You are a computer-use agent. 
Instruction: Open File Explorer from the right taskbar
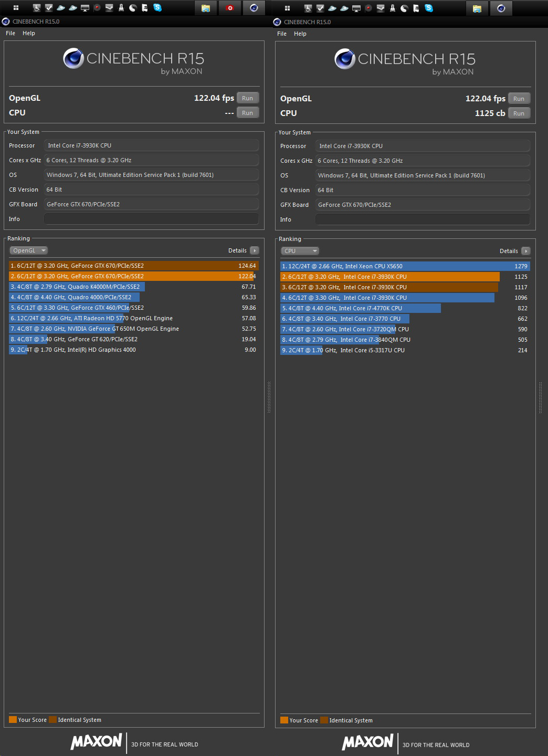tap(477, 8)
